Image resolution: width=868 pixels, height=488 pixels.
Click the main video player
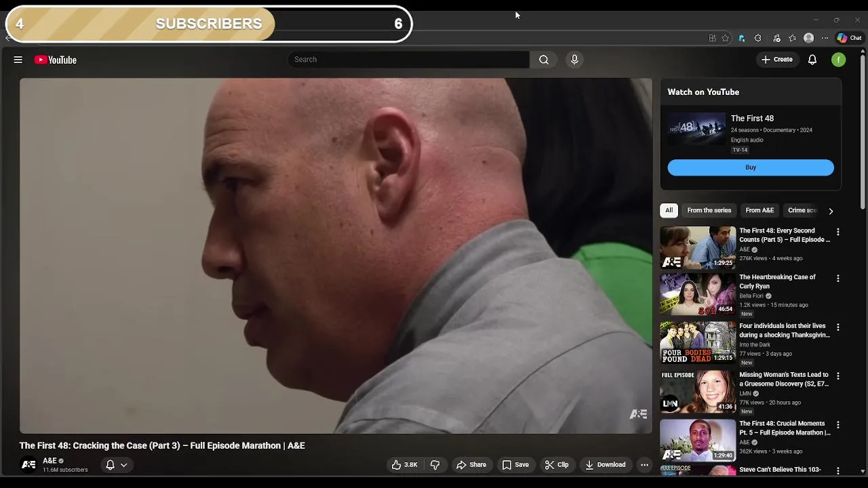pos(336,256)
